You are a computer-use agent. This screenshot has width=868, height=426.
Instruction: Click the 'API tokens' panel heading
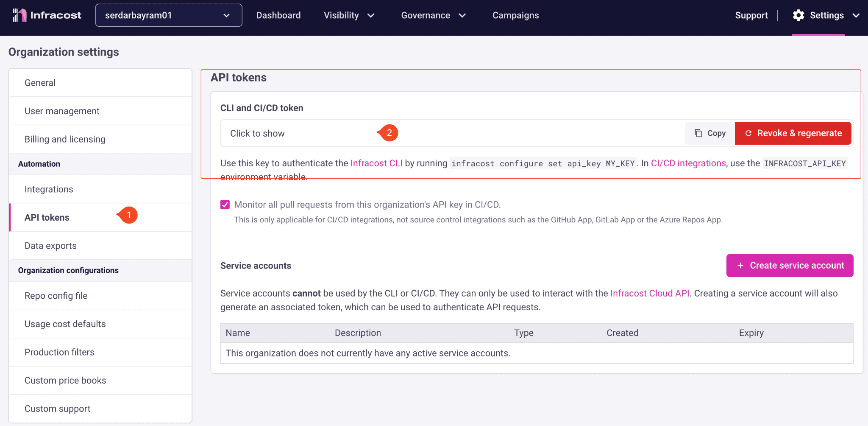coord(239,77)
